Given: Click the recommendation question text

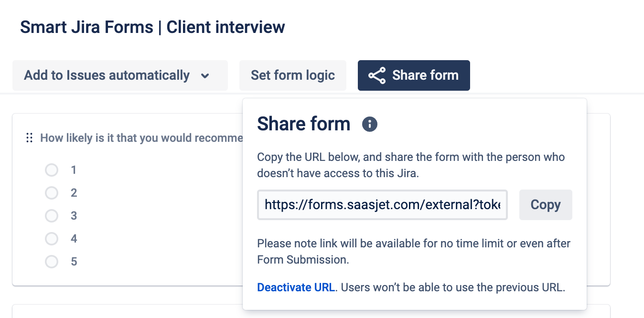Looking at the screenshot, I should coord(141,138).
